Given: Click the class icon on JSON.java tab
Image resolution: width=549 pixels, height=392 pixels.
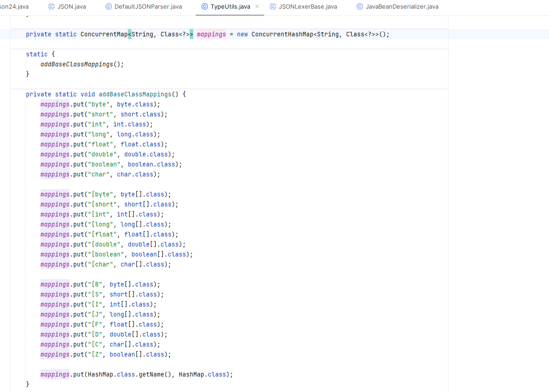Looking at the screenshot, I should pyautogui.click(x=51, y=6).
